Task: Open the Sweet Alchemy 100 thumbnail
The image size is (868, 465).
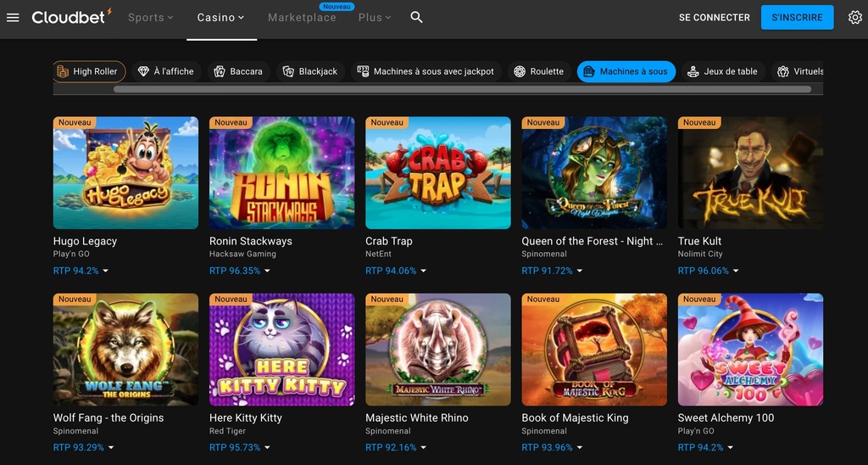Action: coord(750,350)
